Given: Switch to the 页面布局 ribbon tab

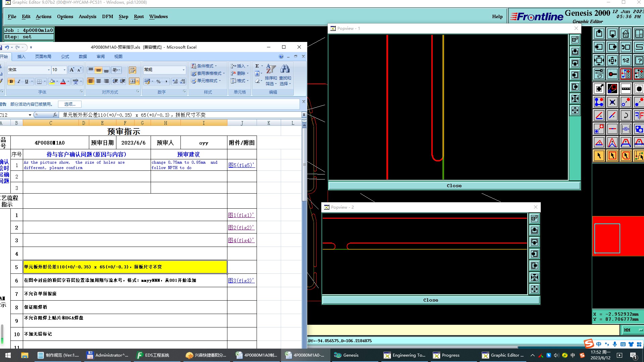Looking at the screenshot, I should [x=43, y=56].
